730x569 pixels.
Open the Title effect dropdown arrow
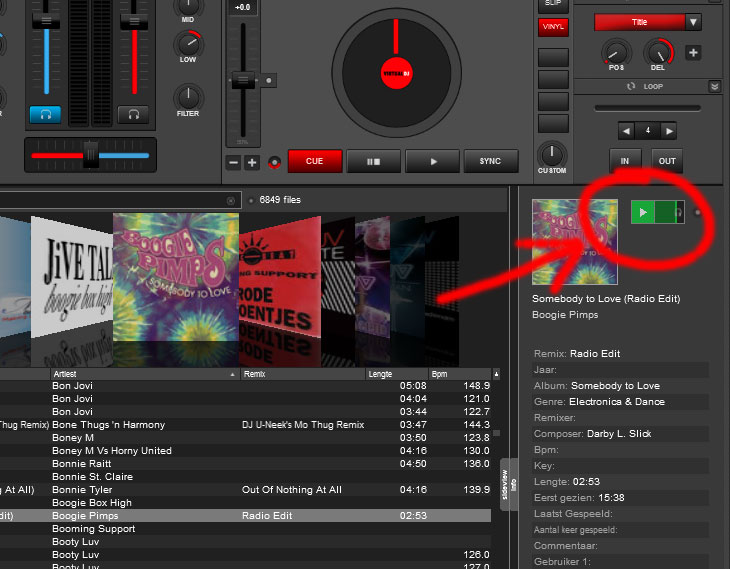[x=693, y=22]
